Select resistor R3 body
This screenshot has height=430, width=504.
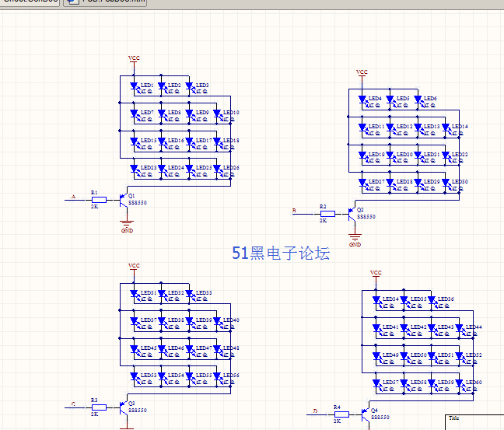click(99, 407)
